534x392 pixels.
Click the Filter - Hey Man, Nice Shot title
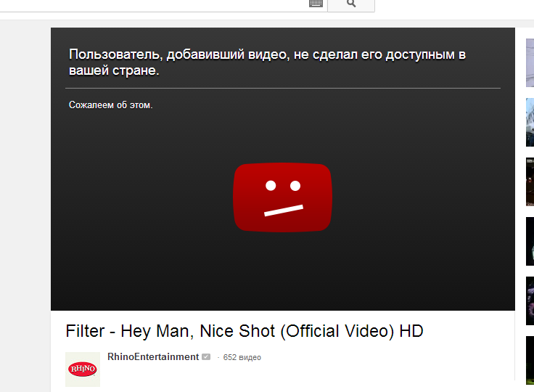click(x=245, y=331)
